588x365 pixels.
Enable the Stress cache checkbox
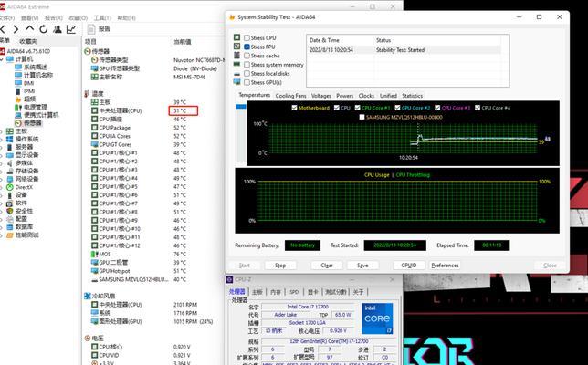(x=247, y=56)
